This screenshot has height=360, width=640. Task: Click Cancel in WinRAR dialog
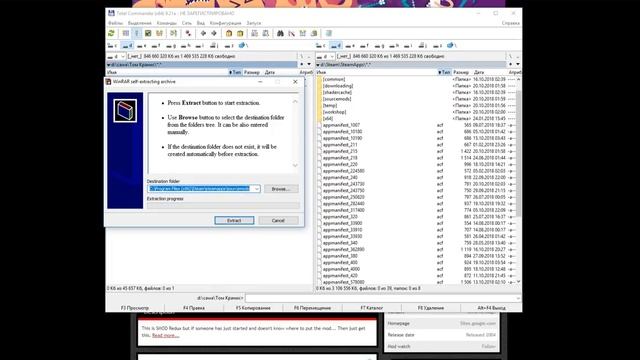click(x=278, y=220)
